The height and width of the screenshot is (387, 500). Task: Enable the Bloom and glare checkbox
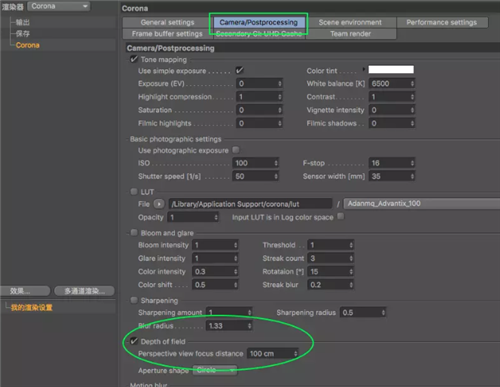click(134, 233)
